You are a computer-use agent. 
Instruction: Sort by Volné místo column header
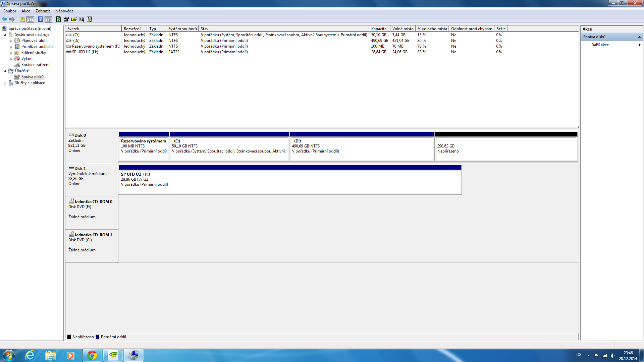(x=402, y=29)
